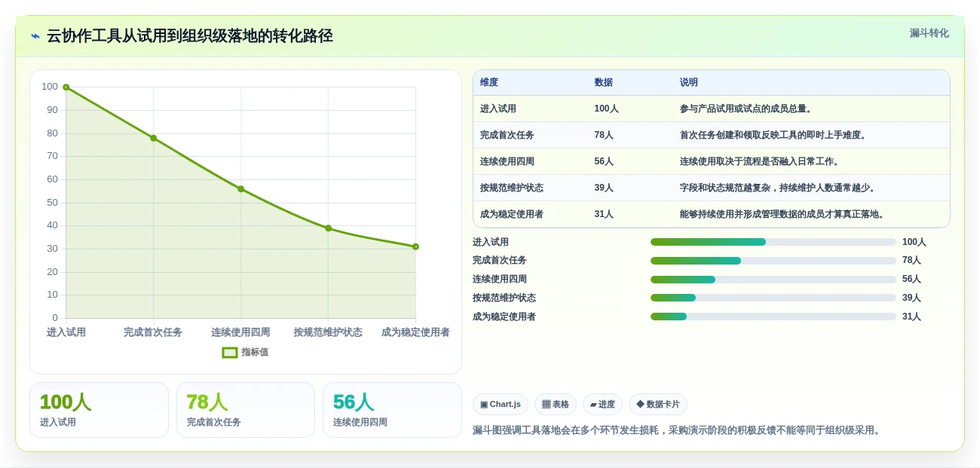Click description starting with 字段和状态规范越复杂
This screenshot has width=980, height=468.
779,188
